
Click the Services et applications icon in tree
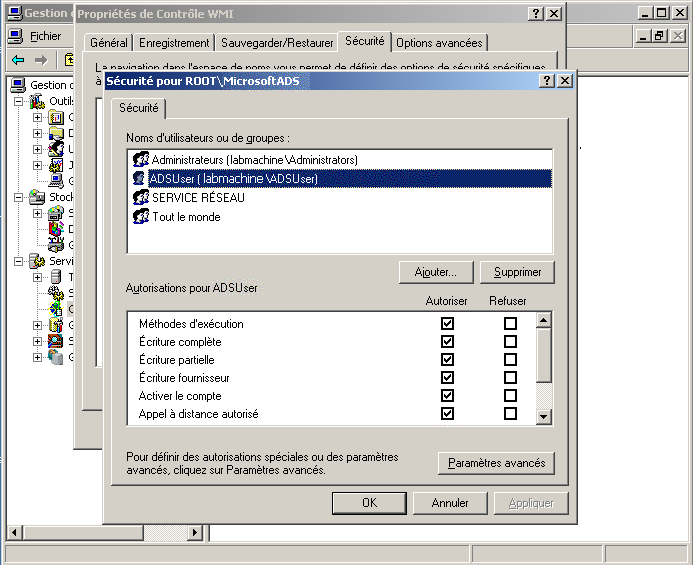pos(37,261)
